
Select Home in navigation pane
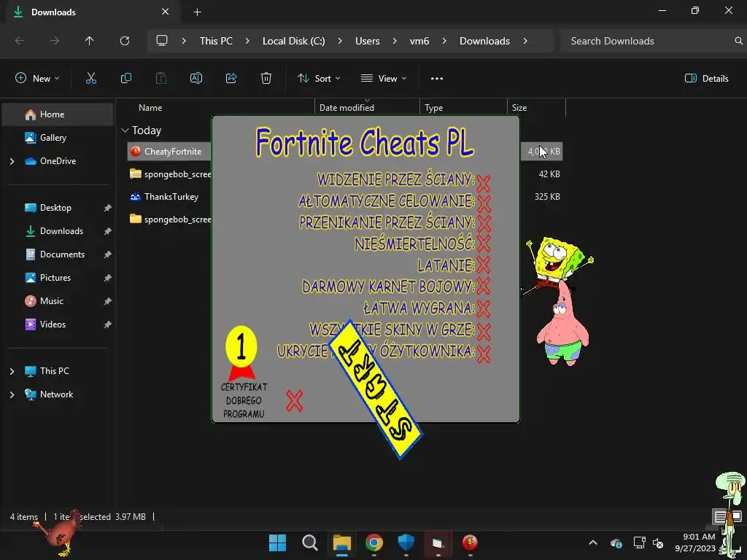point(58,114)
